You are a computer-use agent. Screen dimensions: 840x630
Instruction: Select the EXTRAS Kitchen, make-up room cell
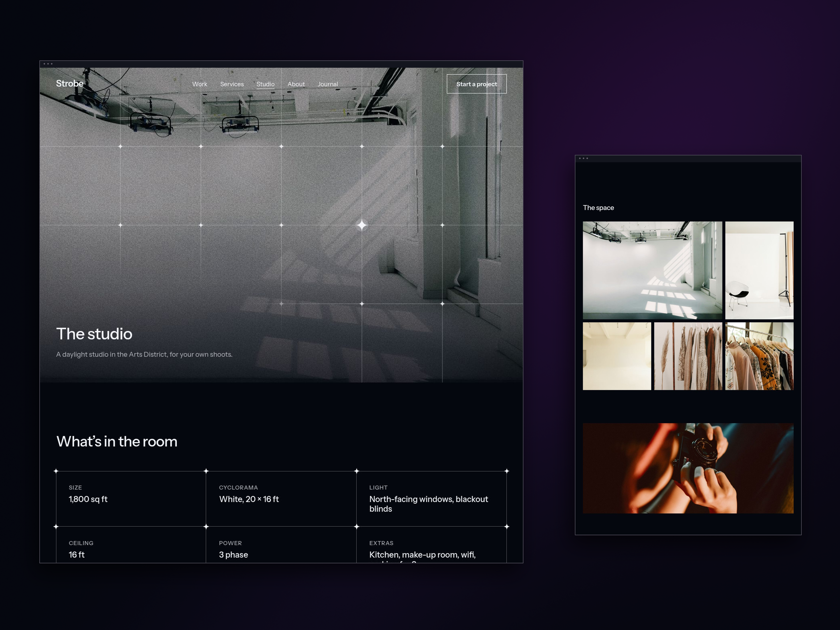[431, 545]
